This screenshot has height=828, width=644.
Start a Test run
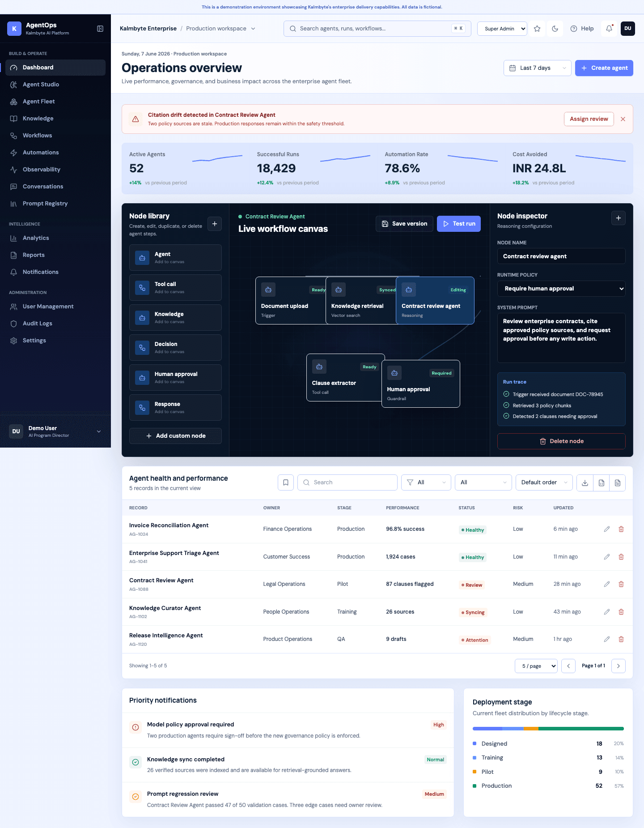459,224
